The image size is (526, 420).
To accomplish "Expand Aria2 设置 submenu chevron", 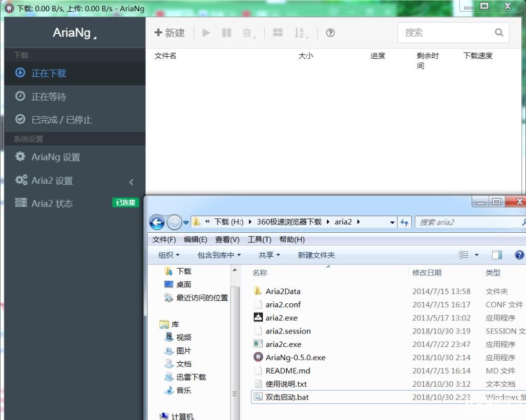I will pos(132,182).
